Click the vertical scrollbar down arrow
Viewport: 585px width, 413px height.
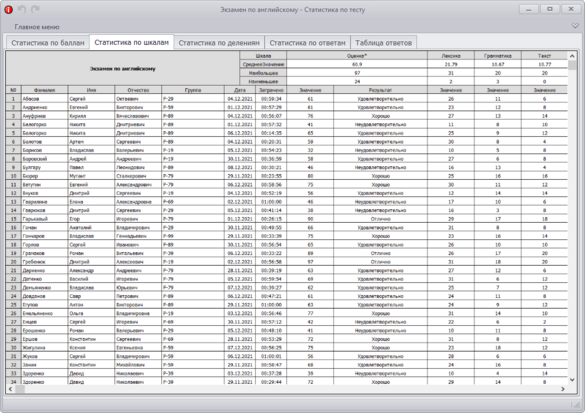pyautogui.click(x=572, y=380)
